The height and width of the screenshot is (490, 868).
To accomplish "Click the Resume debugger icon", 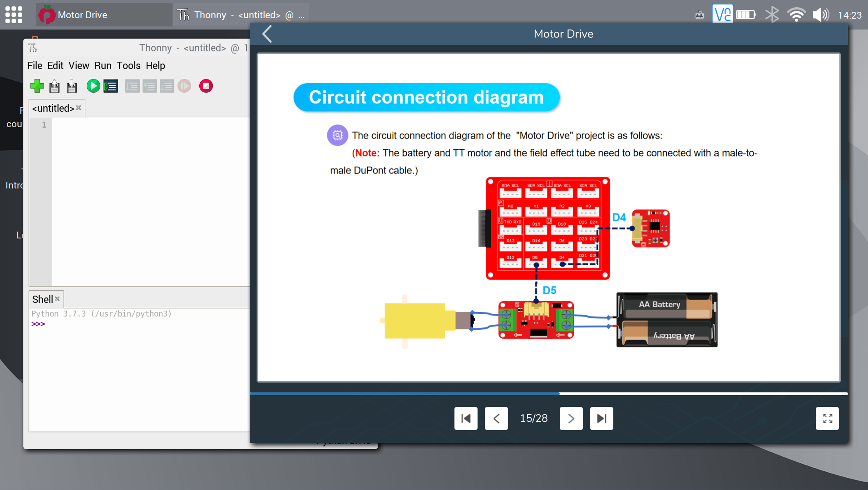I will pos(184,86).
